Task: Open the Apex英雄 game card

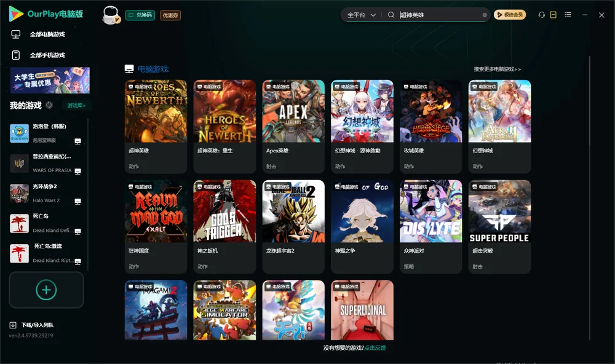Action: 293,126
